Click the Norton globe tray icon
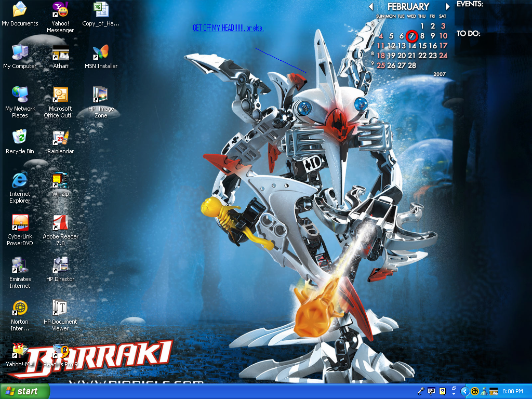This screenshot has width=532, height=399. pyautogui.click(x=475, y=391)
